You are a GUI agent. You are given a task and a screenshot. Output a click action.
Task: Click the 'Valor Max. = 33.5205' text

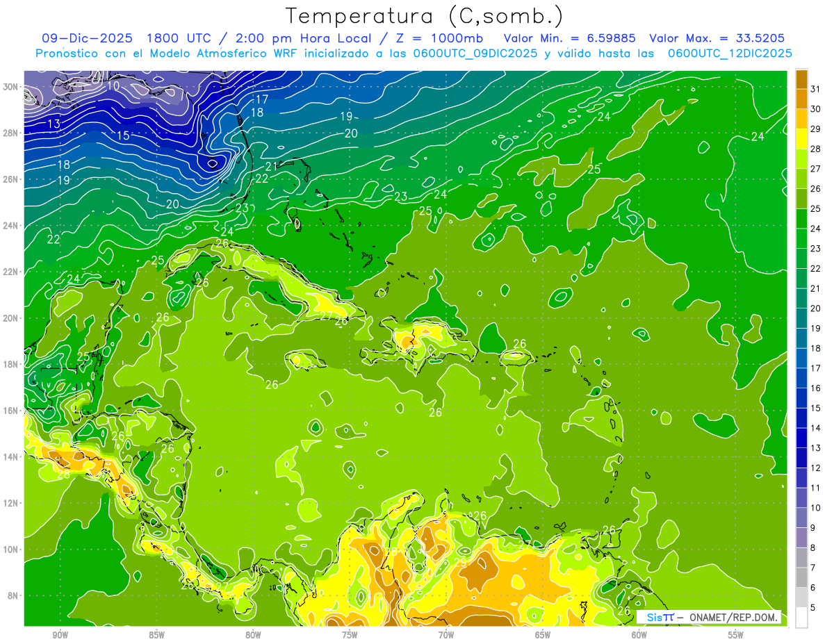point(717,38)
